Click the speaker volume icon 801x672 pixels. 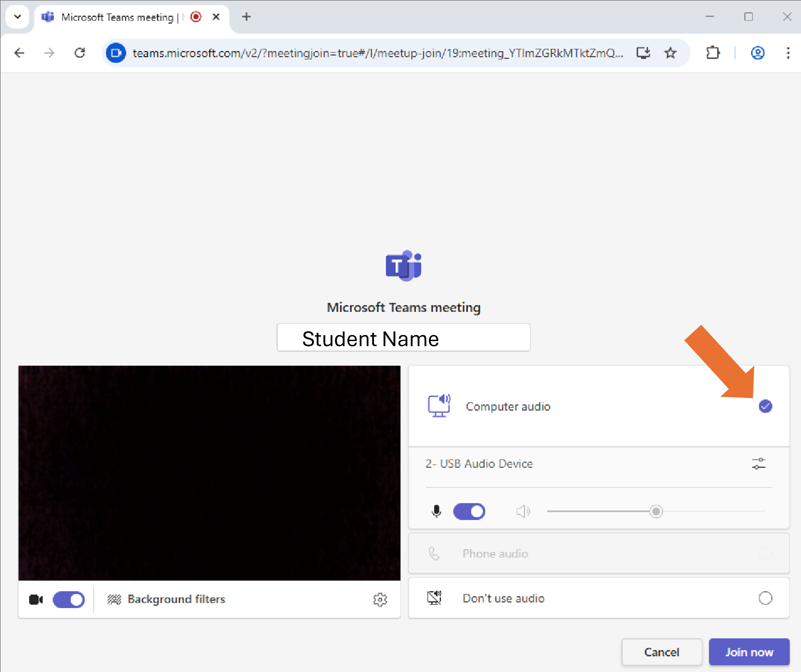click(523, 511)
